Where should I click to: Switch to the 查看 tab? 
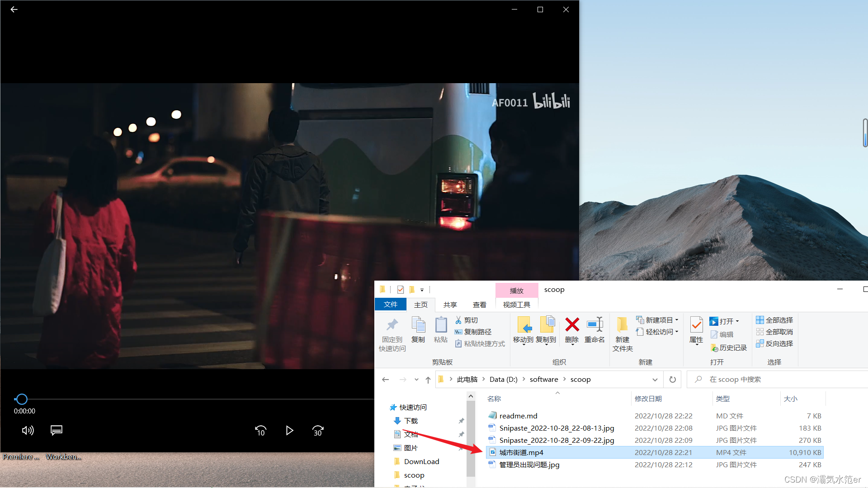click(480, 305)
